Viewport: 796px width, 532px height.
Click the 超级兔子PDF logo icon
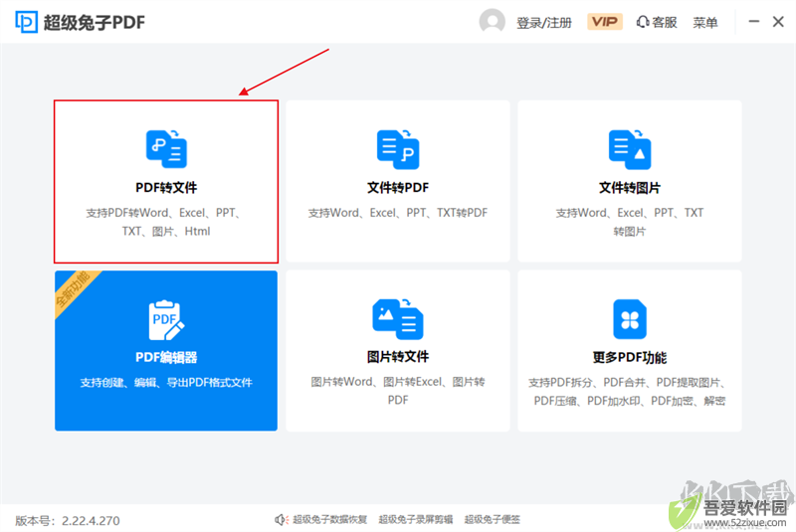pyautogui.click(x=27, y=22)
